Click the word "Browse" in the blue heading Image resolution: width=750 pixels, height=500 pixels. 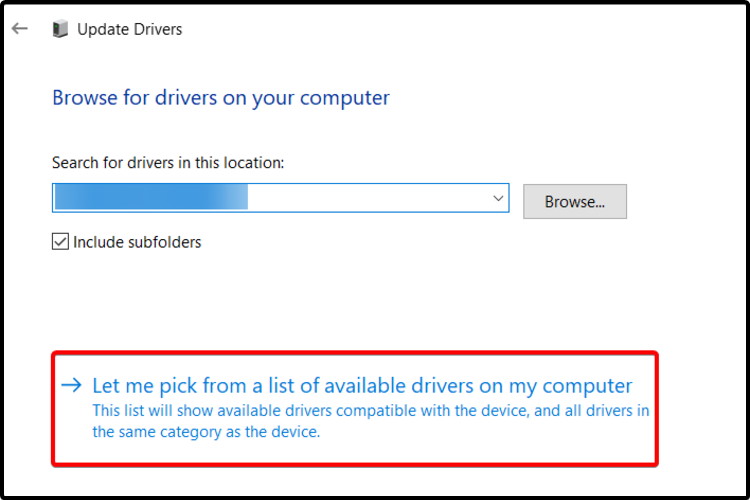click(x=84, y=98)
